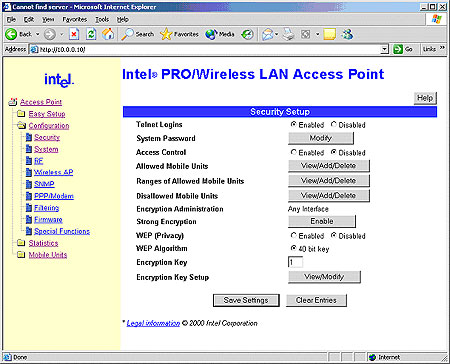Click the page icon in address bar
Image resolution: width=450 pixels, height=364 pixels.
point(34,49)
